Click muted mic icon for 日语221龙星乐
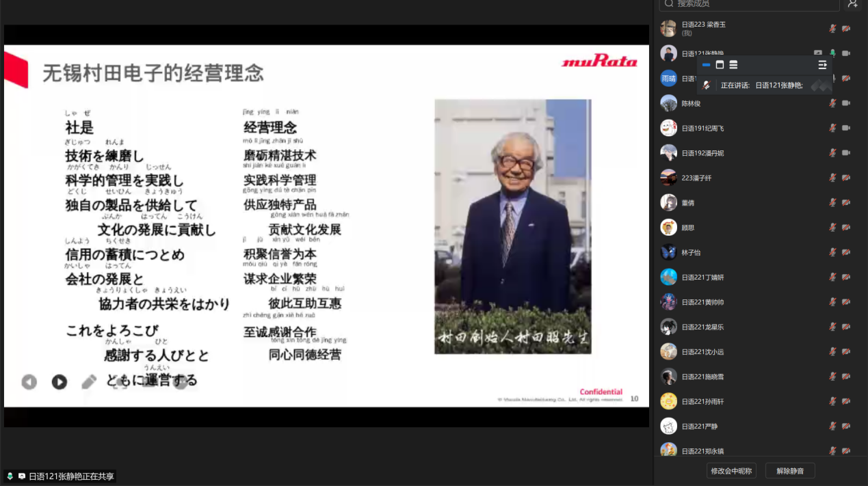868x486 pixels. coord(832,327)
